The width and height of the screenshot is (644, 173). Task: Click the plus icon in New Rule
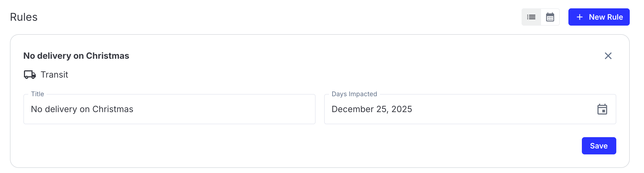[580, 17]
